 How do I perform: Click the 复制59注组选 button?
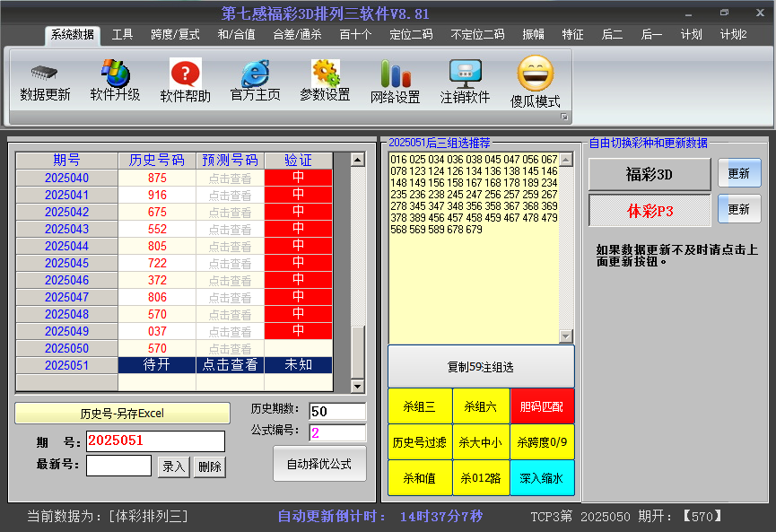coord(481,367)
